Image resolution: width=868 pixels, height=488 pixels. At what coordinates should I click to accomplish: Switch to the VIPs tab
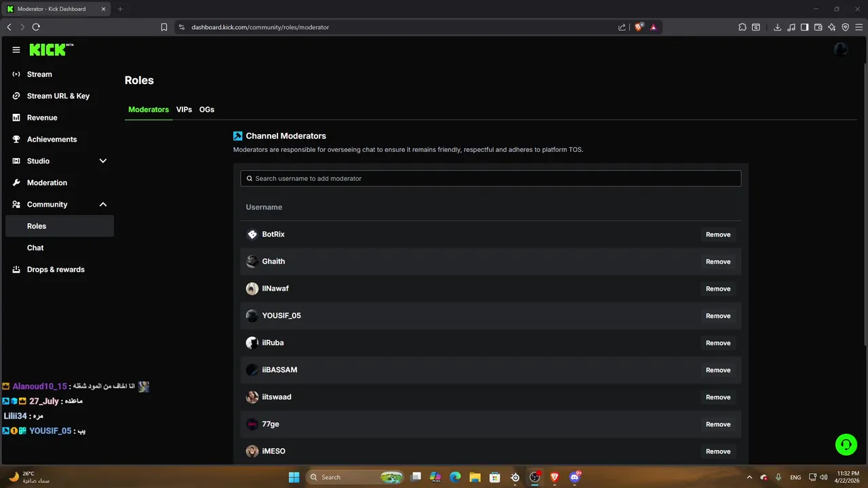(184, 110)
